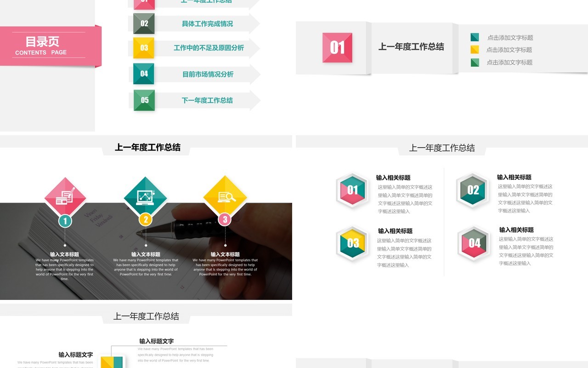Image resolution: width=588 pixels, height=368 pixels.
Task: Click the hexagon badge numbered 02
Action: click(x=473, y=190)
